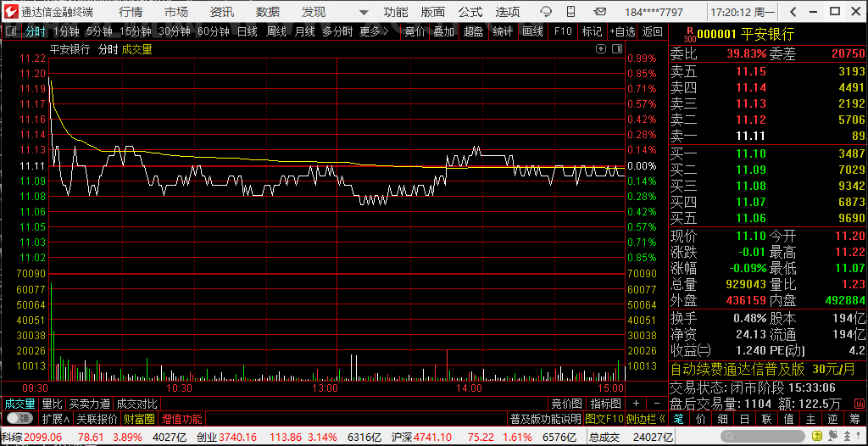Viewport: 868px width, 446px height.
Task: Open the 资讯 menu
Action: coord(222,12)
